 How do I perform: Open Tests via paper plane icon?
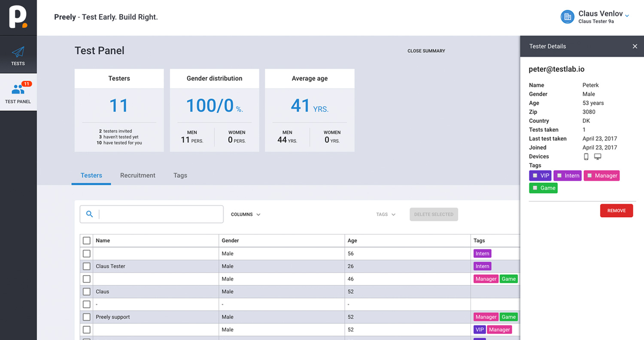[18, 52]
